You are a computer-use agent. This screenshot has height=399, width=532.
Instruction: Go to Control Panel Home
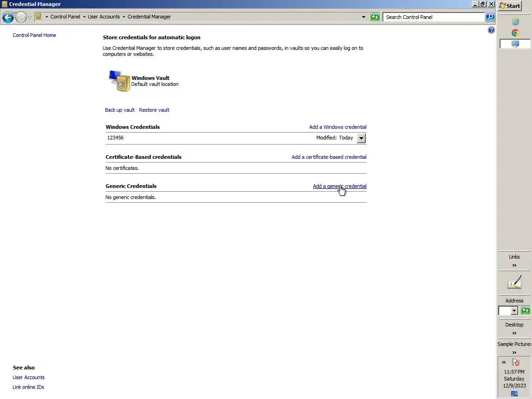pyautogui.click(x=34, y=35)
